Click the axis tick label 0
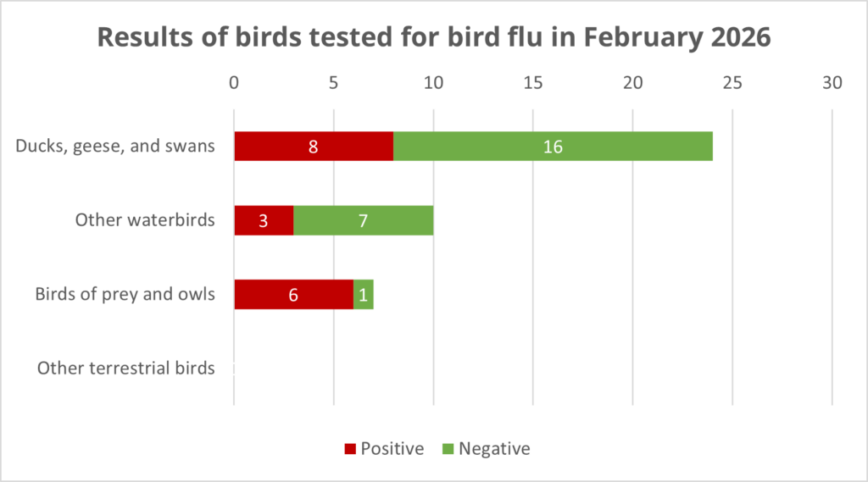Image resolution: width=868 pixels, height=482 pixels. click(x=234, y=83)
